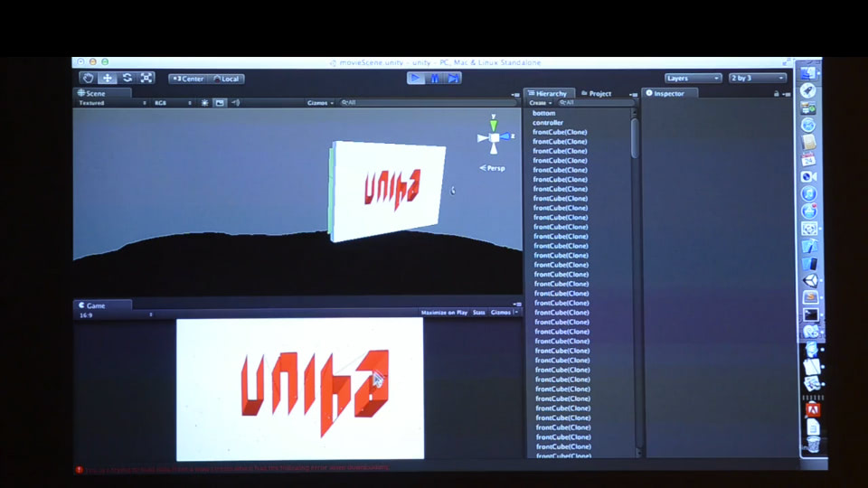Select the controller object in Hierarchy

pos(548,123)
